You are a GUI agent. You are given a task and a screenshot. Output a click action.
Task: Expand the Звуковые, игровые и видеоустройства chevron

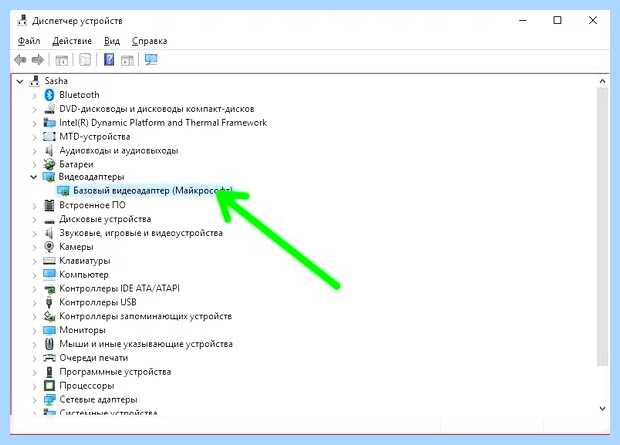(x=34, y=233)
